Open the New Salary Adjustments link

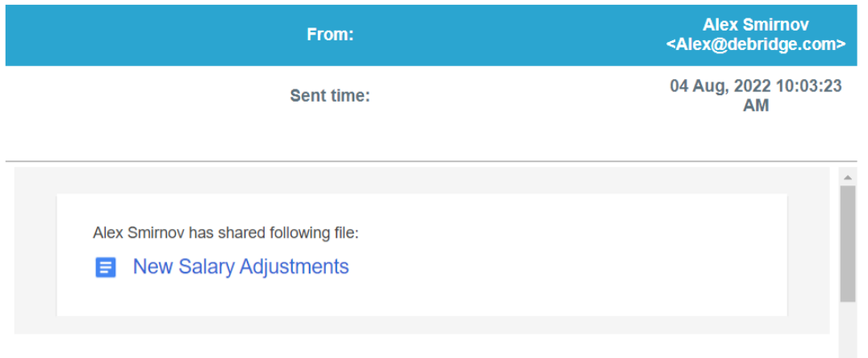coord(241,267)
